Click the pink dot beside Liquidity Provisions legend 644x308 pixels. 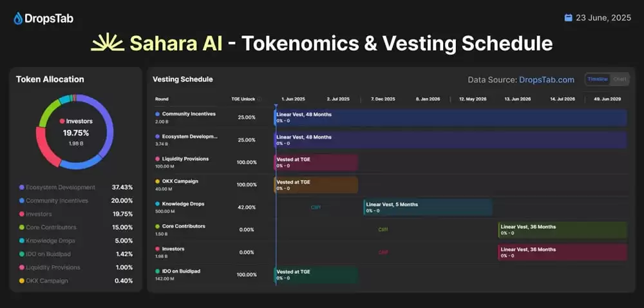click(21, 267)
